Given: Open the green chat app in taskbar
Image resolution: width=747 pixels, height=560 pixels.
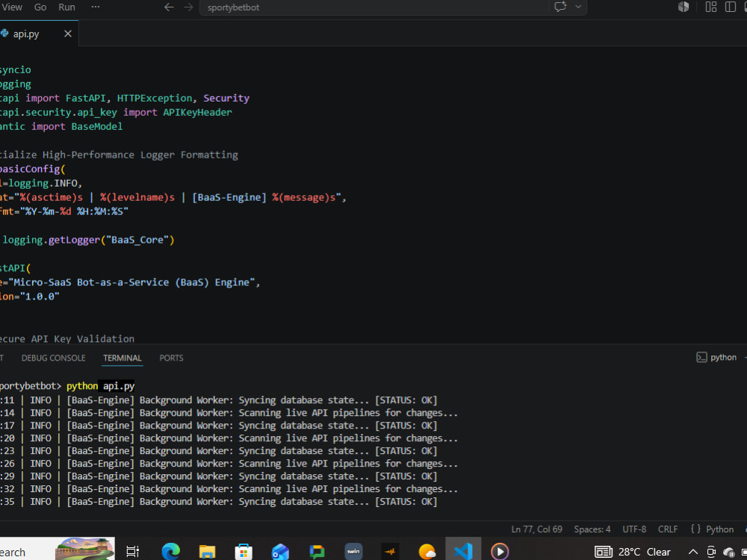Looking at the screenshot, I should (317, 552).
